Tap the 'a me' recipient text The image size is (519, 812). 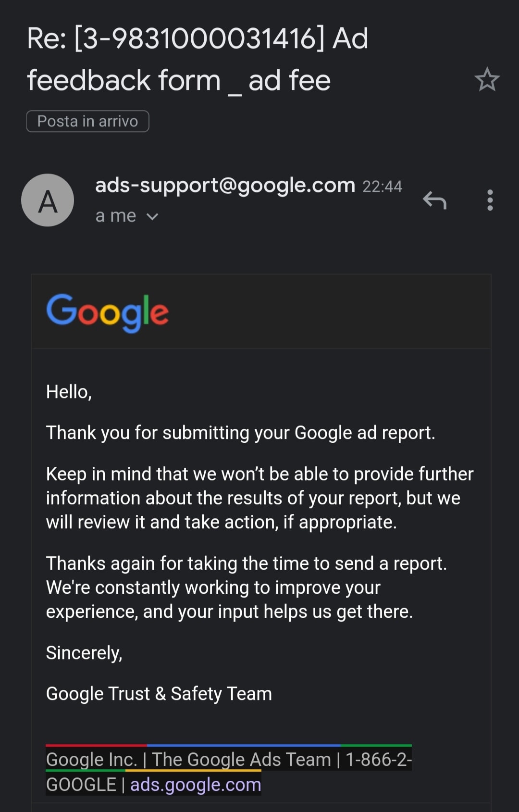pos(115,216)
